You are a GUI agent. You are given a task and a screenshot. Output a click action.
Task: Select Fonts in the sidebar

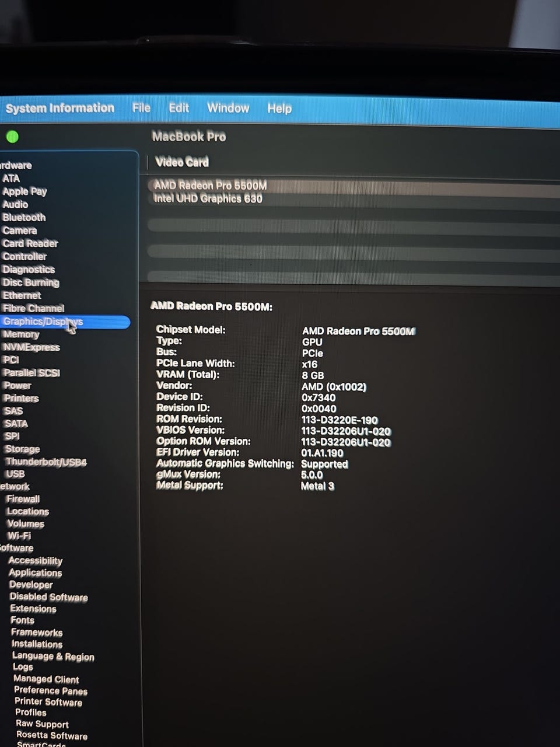point(22,620)
